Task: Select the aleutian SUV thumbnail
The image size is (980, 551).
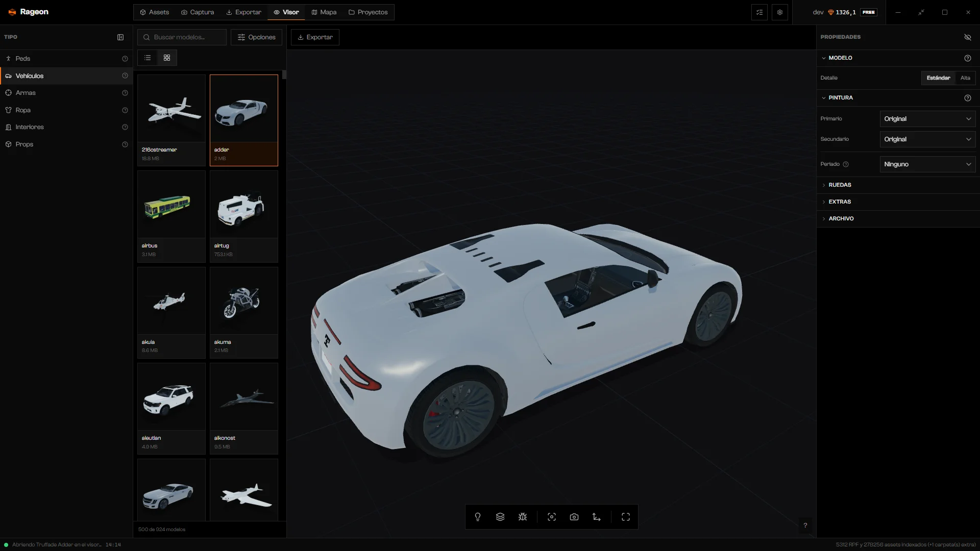Action: [x=171, y=409]
